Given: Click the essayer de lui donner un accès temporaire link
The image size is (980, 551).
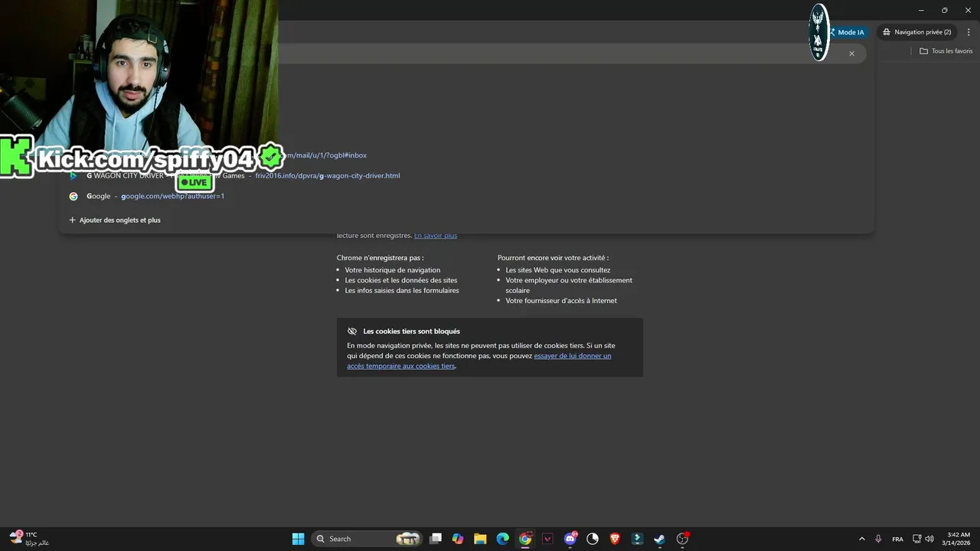Looking at the screenshot, I should point(479,360).
